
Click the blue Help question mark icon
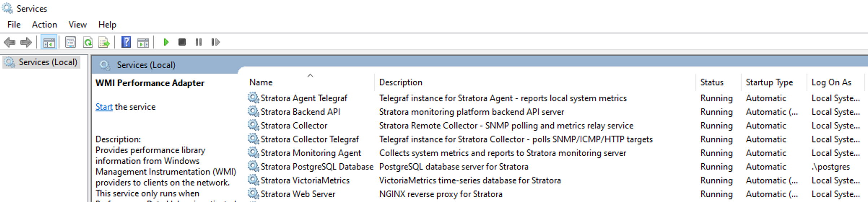click(x=126, y=42)
